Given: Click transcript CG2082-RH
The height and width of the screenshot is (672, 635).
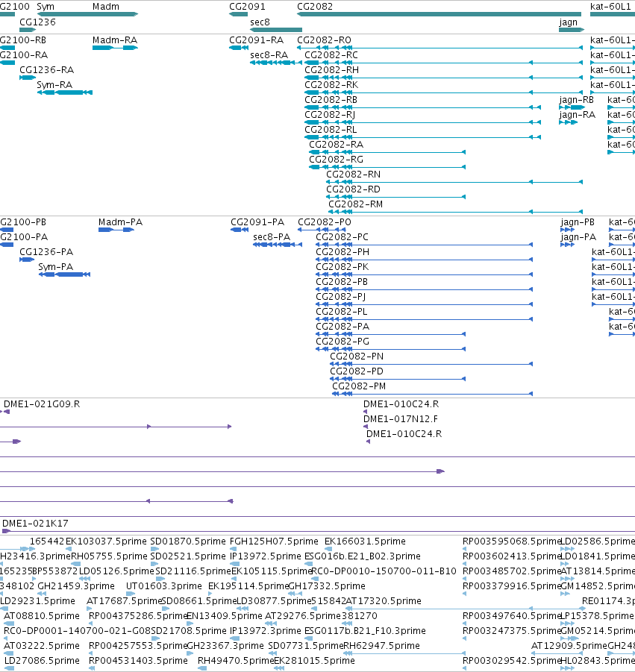Looking at the screenshot, I should tap(332, 70).
